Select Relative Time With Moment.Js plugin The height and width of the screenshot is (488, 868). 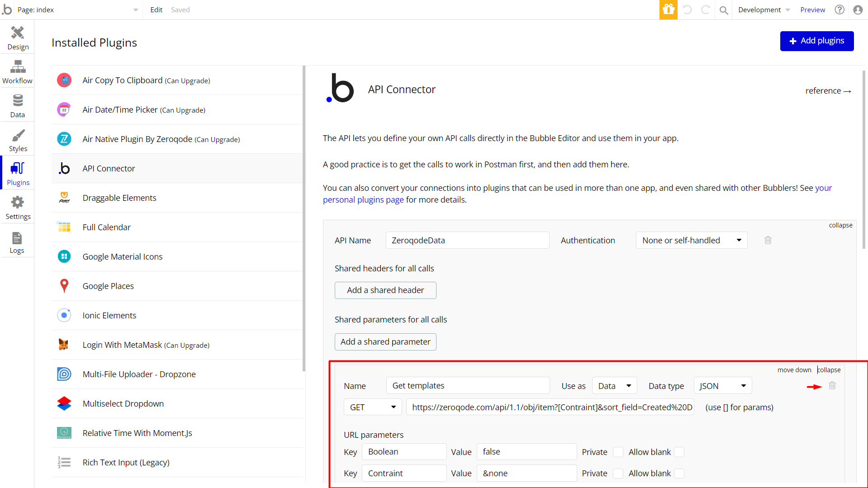point(177,433)
